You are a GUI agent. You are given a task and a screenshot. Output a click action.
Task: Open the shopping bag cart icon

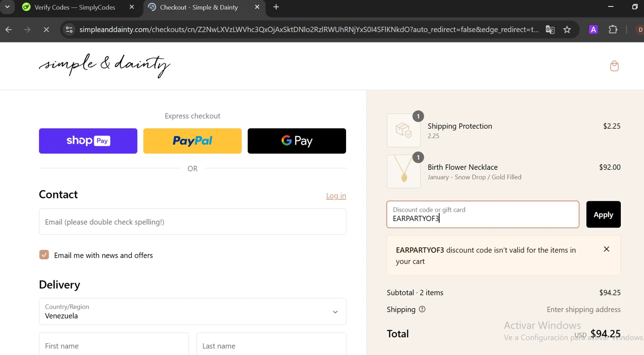pyautogui.click(x=614, y=66)
